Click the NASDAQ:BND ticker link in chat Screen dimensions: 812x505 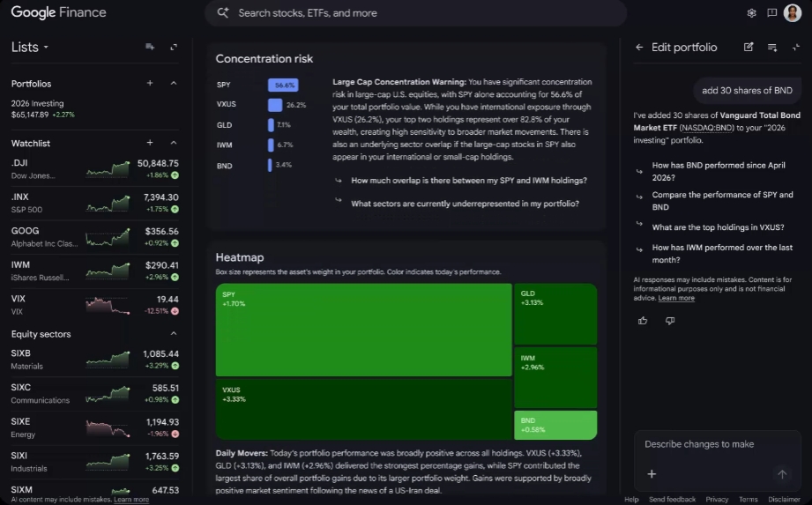pyautogui.click(x=707, y=128)
